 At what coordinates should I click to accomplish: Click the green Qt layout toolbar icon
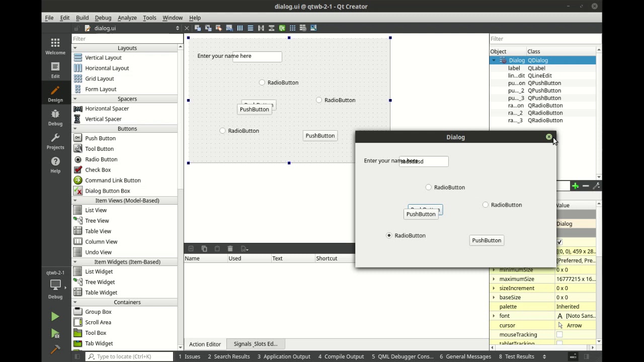pos(282,28)
